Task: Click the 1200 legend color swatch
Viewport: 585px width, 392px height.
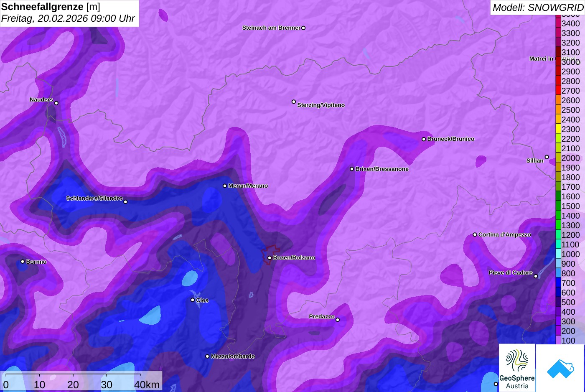Action: point(558,235)
